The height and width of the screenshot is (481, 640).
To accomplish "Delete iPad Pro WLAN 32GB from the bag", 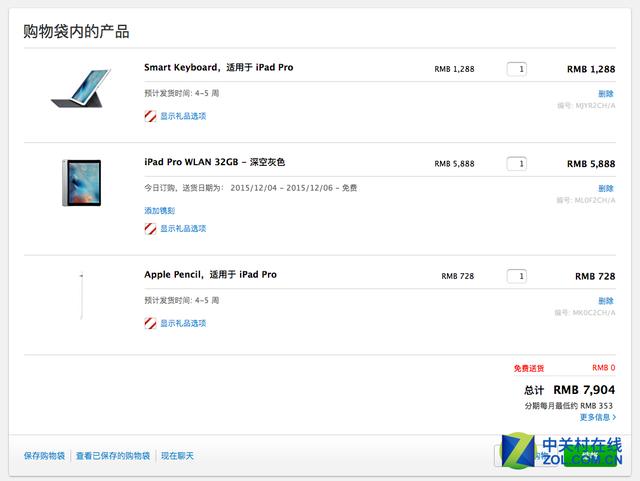I will pyautogui.click(x=606, y=189).
